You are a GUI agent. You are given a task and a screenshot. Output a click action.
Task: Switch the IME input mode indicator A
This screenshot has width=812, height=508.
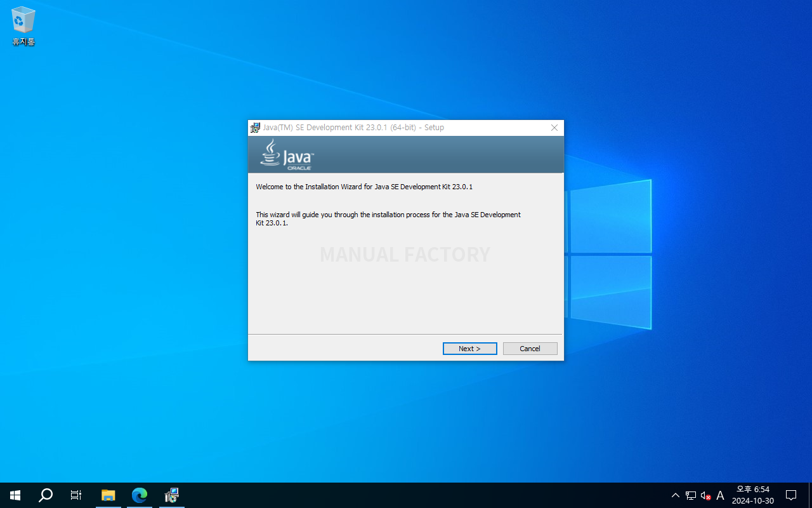(720, 495)
